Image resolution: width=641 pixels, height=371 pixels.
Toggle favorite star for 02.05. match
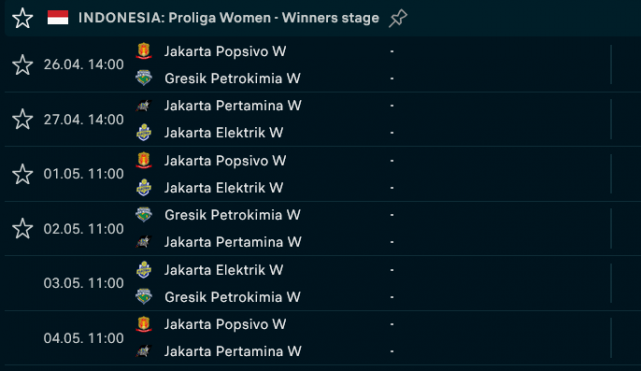pyautogui.click(x=22, y=228)
